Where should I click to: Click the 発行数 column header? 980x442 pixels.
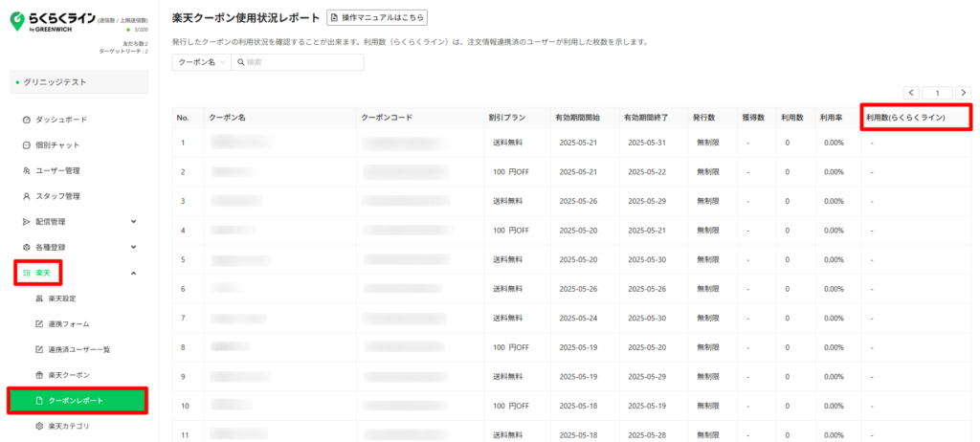point(712,118)
